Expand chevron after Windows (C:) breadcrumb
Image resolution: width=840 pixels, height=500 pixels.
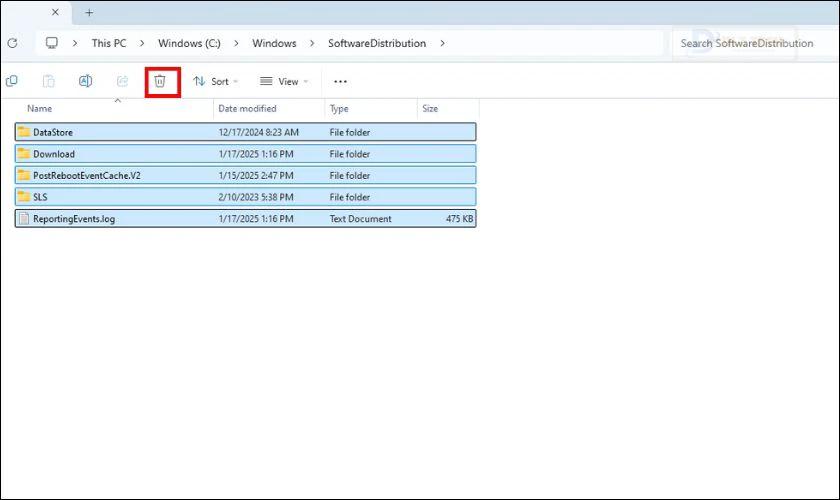[x=236, y=43]
